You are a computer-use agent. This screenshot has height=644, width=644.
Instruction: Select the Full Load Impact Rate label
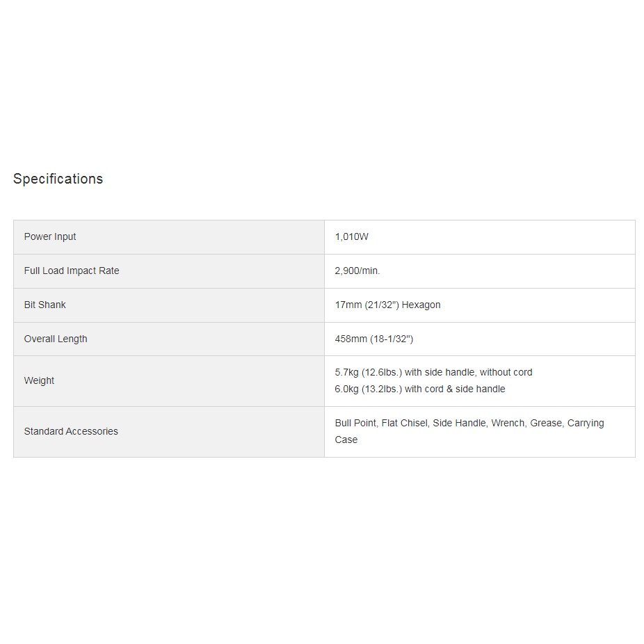point(72,271)
